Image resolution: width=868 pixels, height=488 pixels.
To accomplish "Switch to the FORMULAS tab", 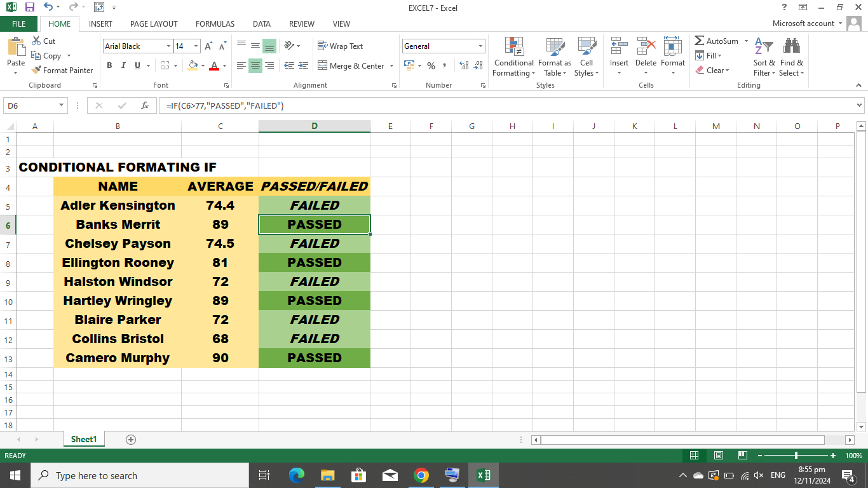I will click(215, 24).
